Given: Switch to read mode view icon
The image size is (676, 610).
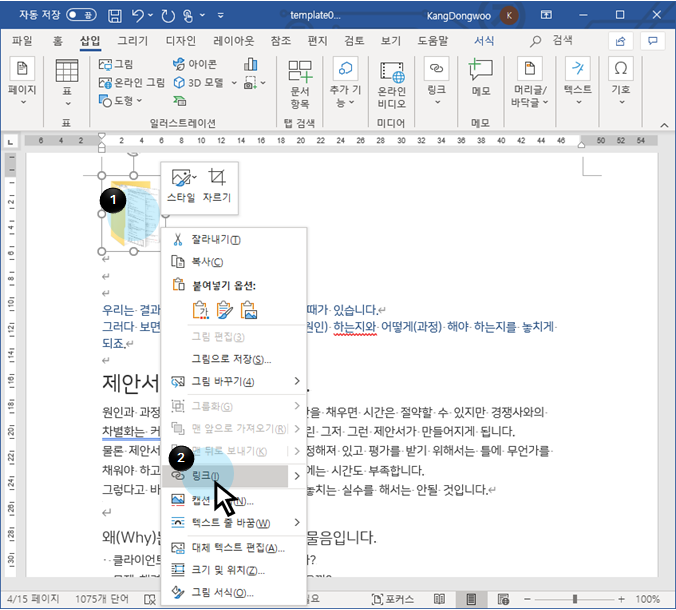Looking at the screenshot, I should pyautogui.click(x=439, y=599).
